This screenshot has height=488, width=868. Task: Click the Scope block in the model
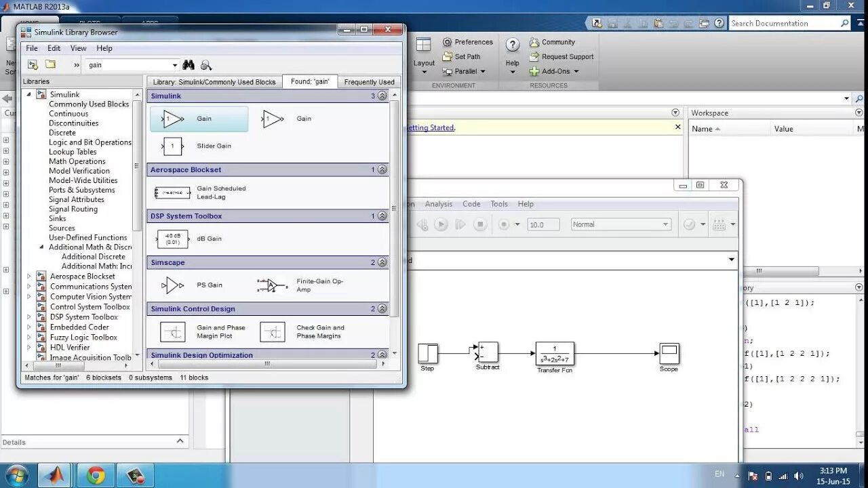[x=669, y=354]
